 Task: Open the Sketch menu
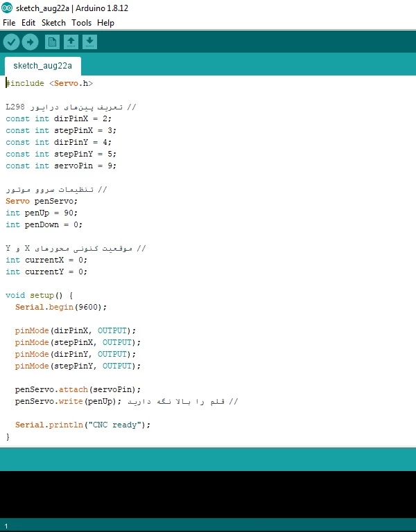[53, 23]
